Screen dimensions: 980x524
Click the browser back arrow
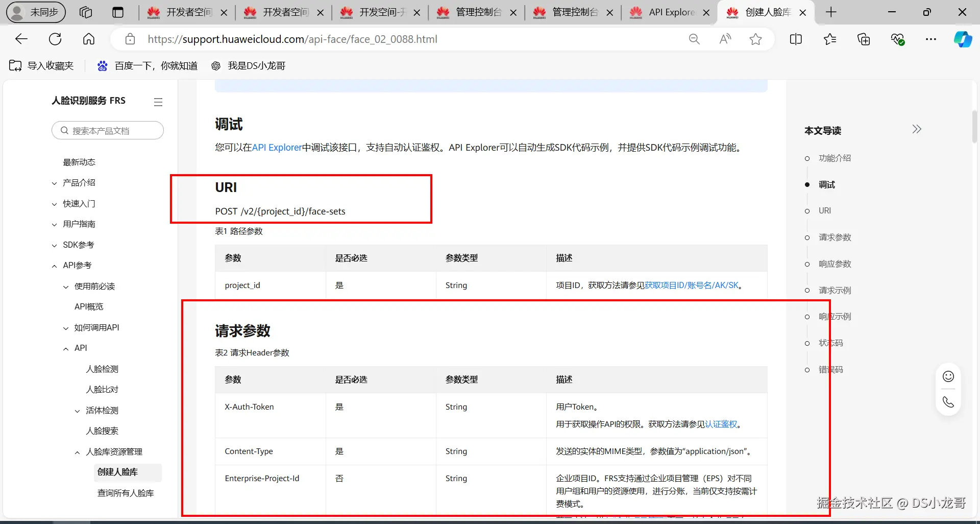(x=21, y=39)
